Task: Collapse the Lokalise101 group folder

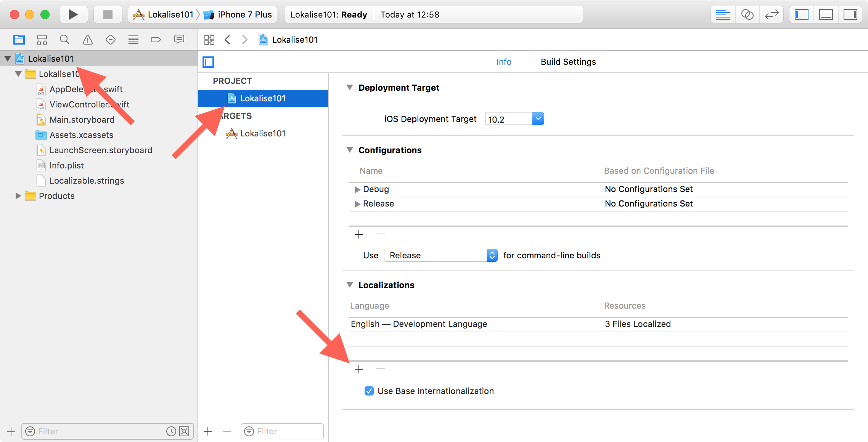Action: (18, 74)
